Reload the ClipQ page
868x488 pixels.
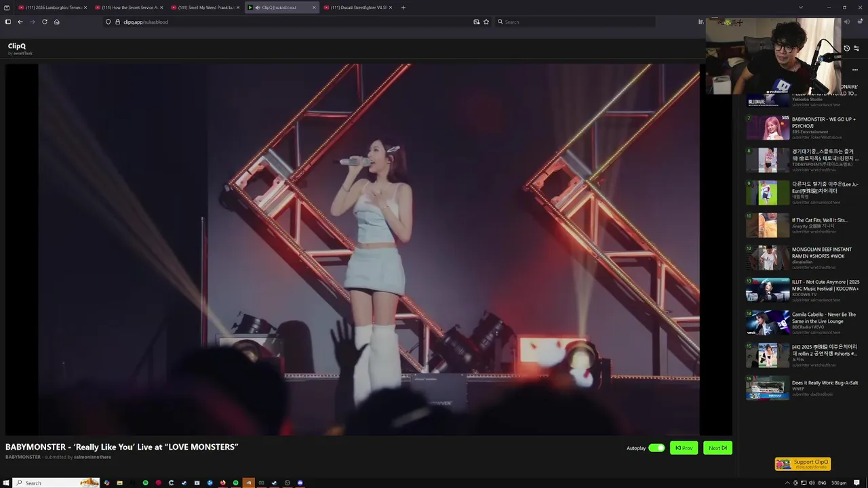[x=45, y=22]
